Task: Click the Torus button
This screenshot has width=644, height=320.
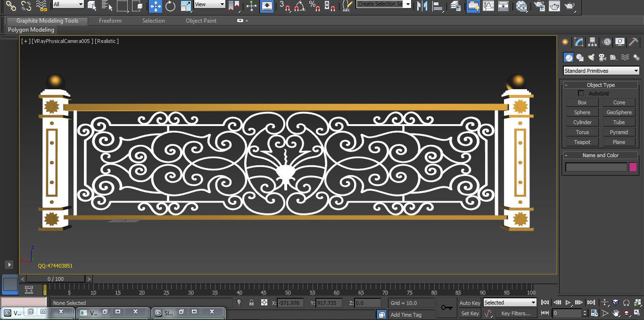Action: pos(582,132)
